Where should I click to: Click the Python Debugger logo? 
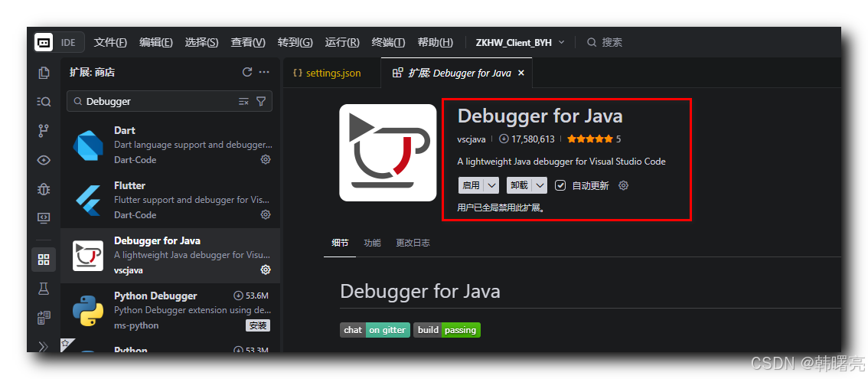88,310
